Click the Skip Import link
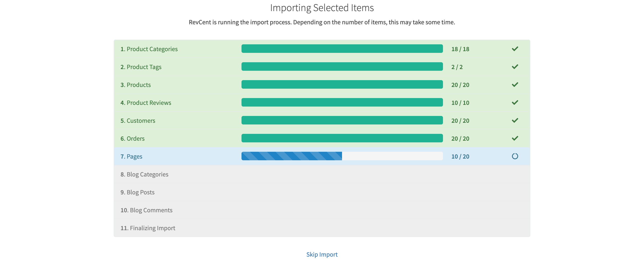Viewport: 644px width, 263px height. [322, 254]
